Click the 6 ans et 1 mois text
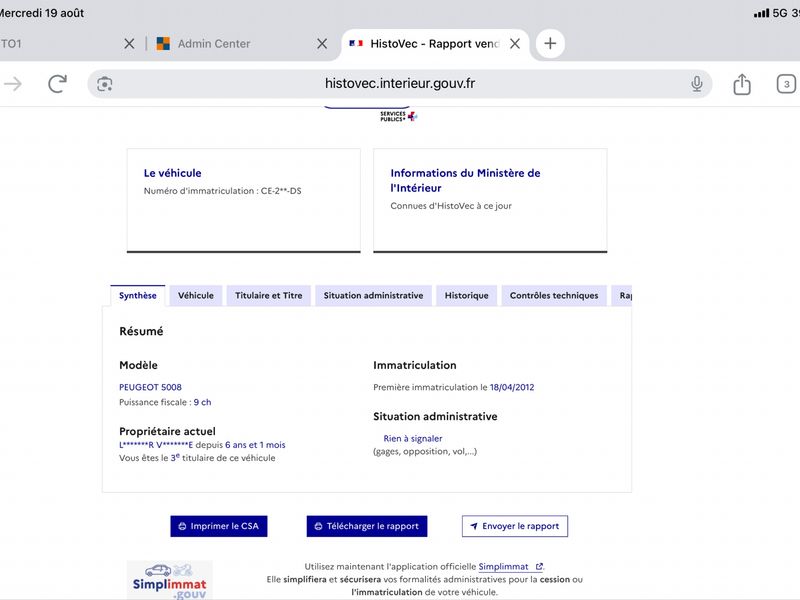Viewport: 800px width, 600px height. pyautogui.click(x=255, y=445)
